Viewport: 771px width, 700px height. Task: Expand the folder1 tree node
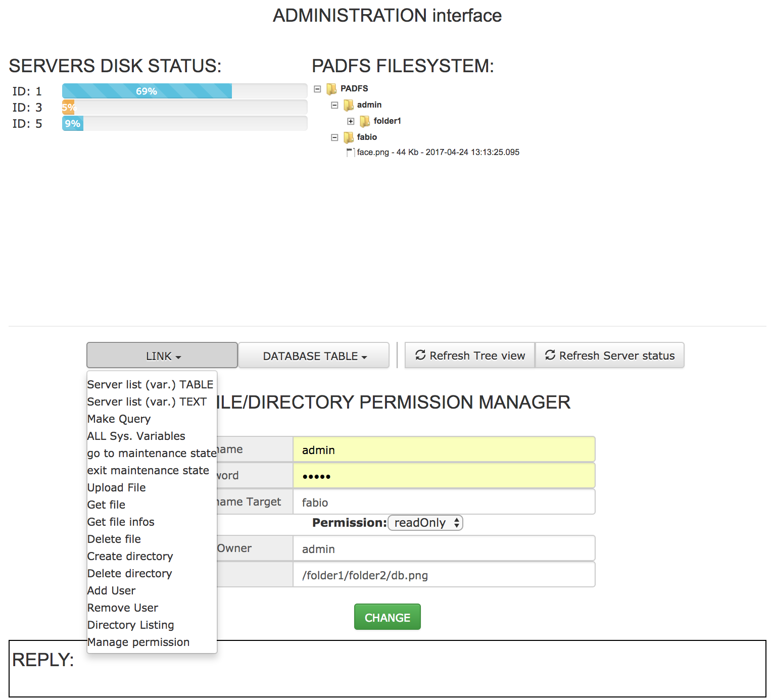(351, 121)
